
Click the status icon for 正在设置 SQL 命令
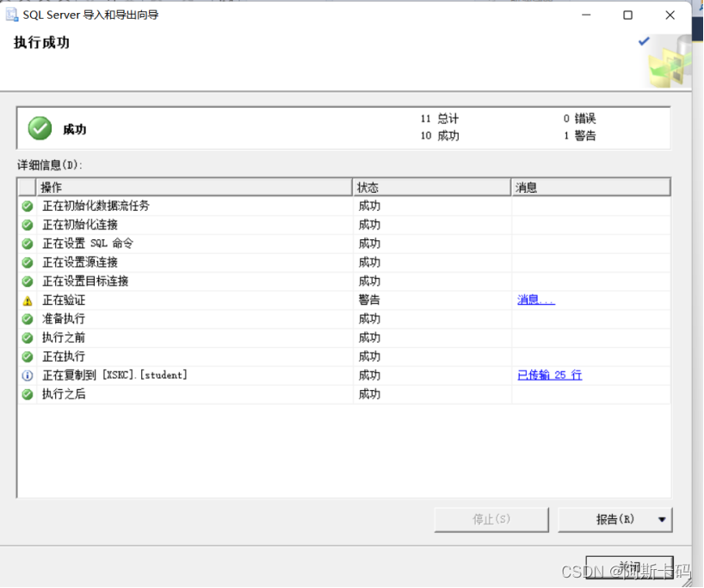point(28,244)
